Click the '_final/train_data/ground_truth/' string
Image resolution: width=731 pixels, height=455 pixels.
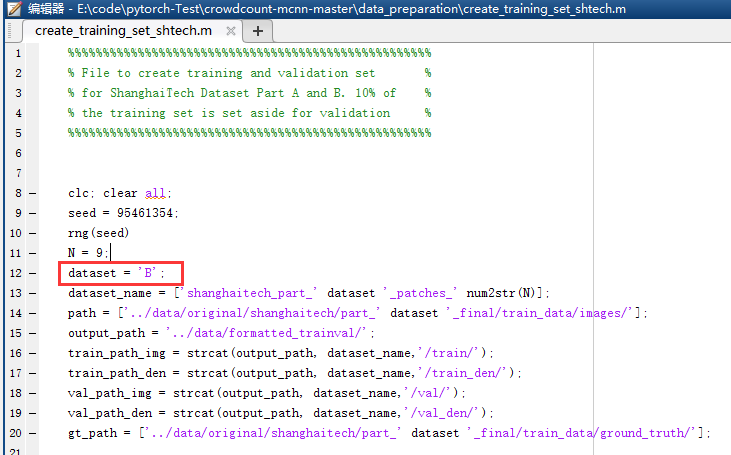pos(581,433)
